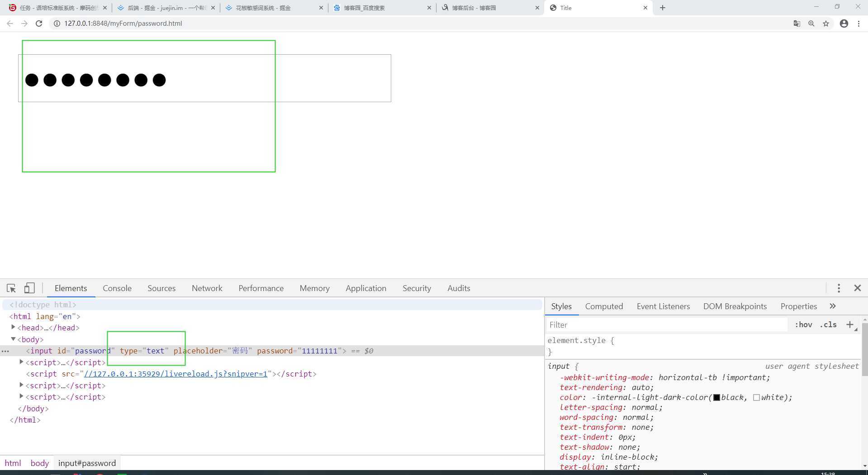
Task: Close the 博客后台 tab
Action: click(x=537, y=8)
